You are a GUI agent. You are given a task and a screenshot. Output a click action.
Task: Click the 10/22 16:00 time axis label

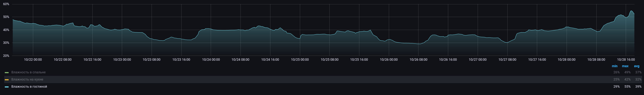coord(92,59)
